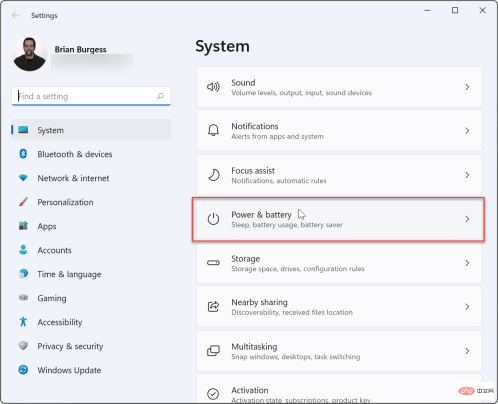Screen dimensions: 498x404
Task: Open the System category label
Action: pos(50,130)
